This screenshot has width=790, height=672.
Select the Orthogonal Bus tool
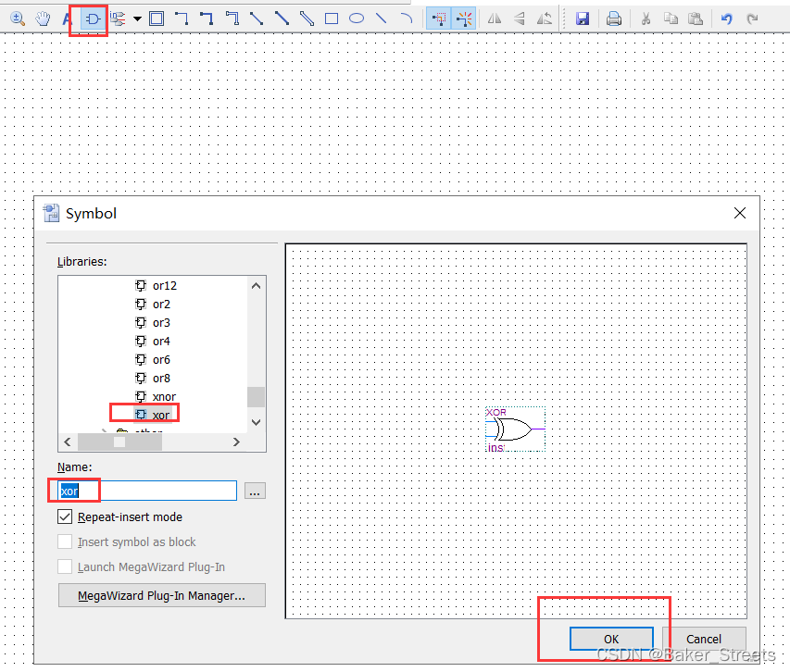207,19
